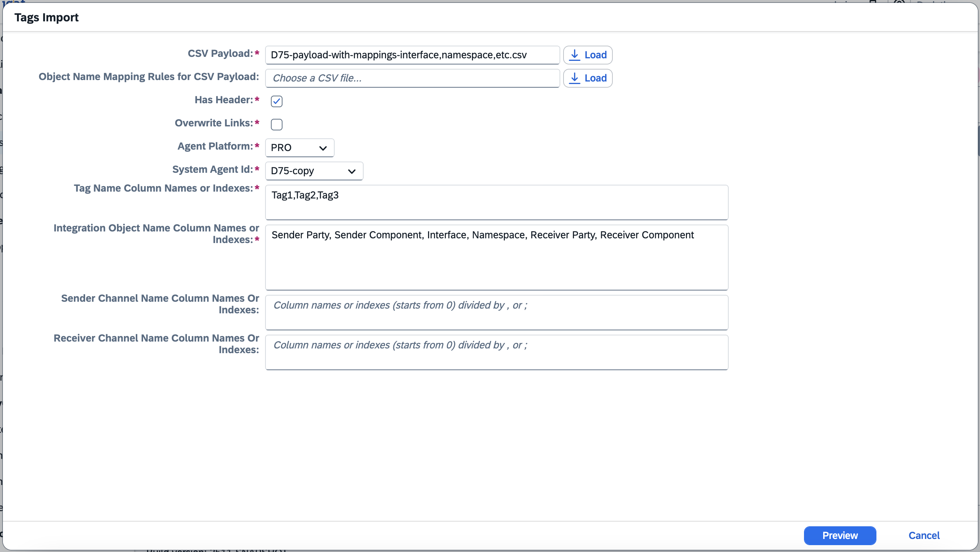Viewport: 980px width, 552px height.
Task: Click the Sender Channel Name Column Names text area
Action: coord(497,312)
